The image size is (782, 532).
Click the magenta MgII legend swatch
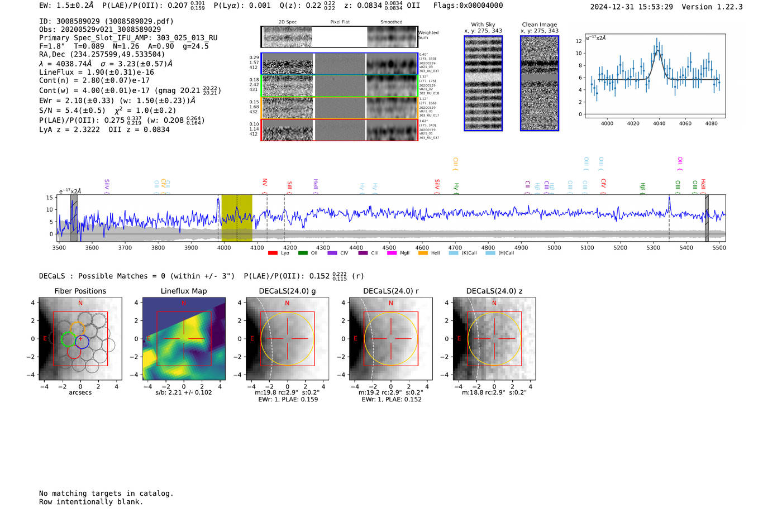click(x=392, y=253)
